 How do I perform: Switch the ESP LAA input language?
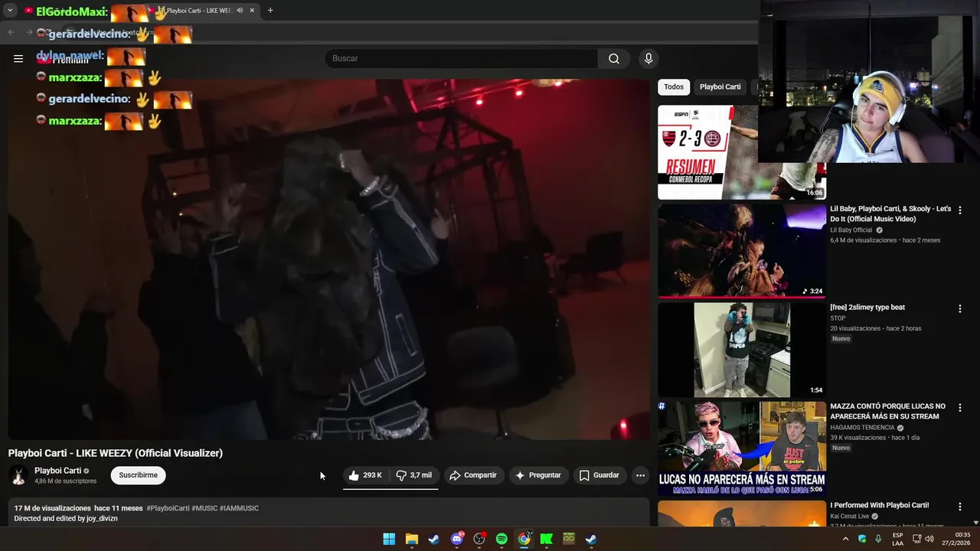click(x=897, y=539)
